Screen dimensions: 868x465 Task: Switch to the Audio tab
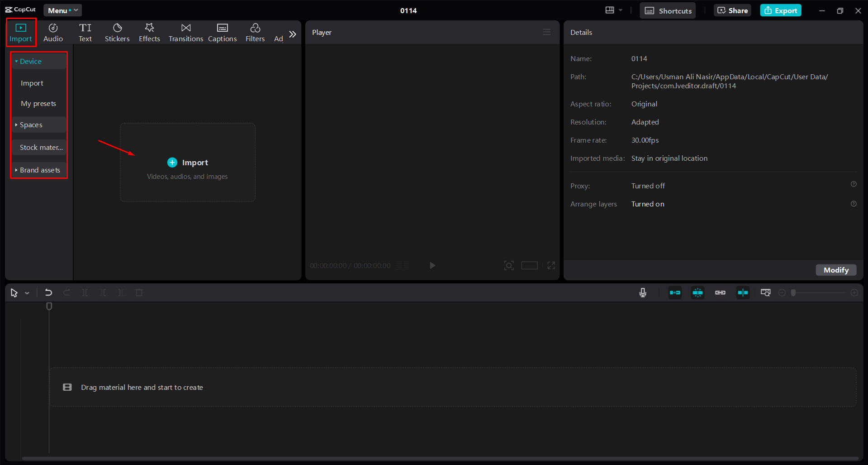[53, 33]
